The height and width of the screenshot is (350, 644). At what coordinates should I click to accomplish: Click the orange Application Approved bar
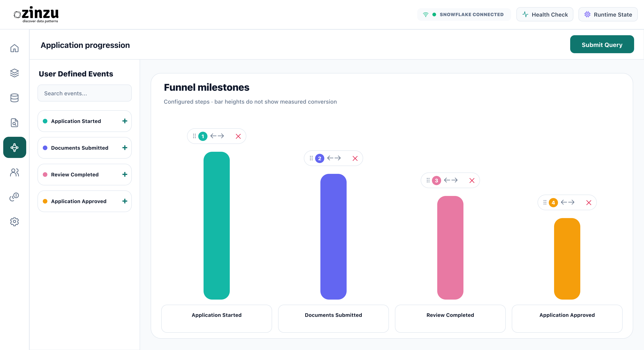(567, 259)
